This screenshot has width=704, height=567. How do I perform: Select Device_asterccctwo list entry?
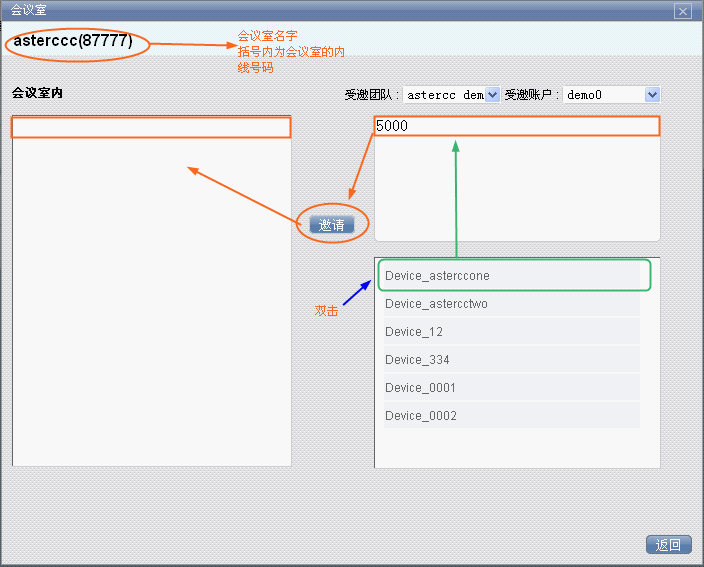click(511, 304)
